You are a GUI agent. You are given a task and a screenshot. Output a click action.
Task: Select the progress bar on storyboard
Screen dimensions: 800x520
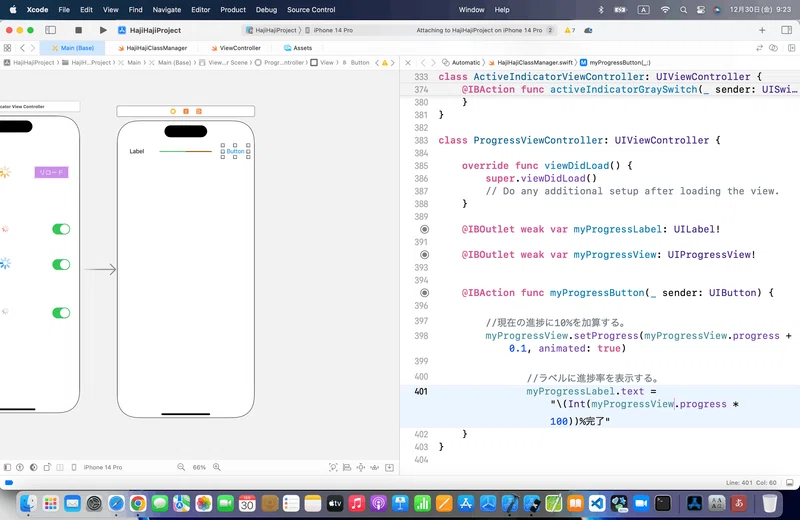[x=186, y=152]
